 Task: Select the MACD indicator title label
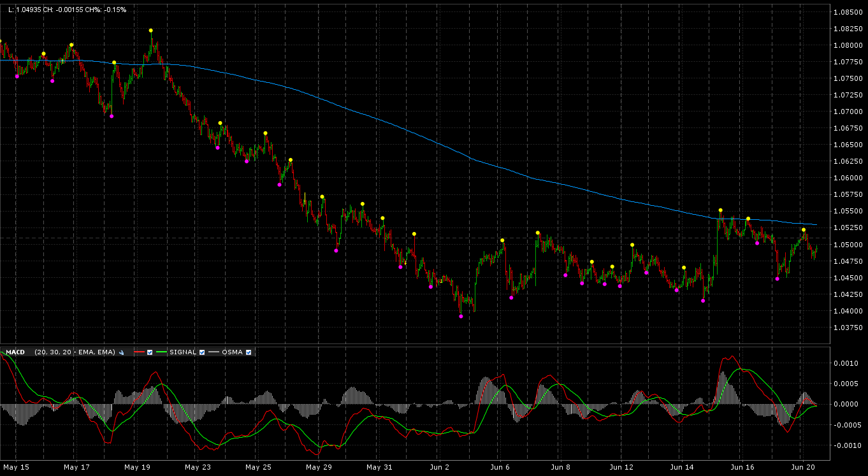click(x=15, y=352)
